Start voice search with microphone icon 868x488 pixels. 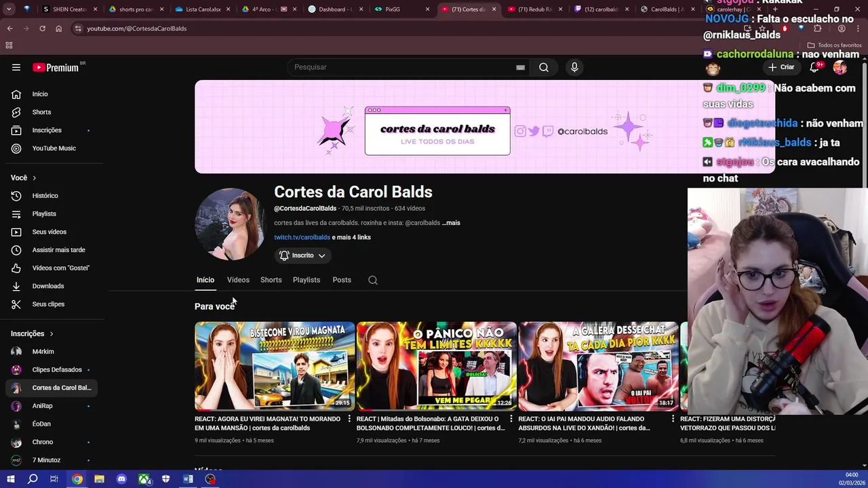point(574,67)
